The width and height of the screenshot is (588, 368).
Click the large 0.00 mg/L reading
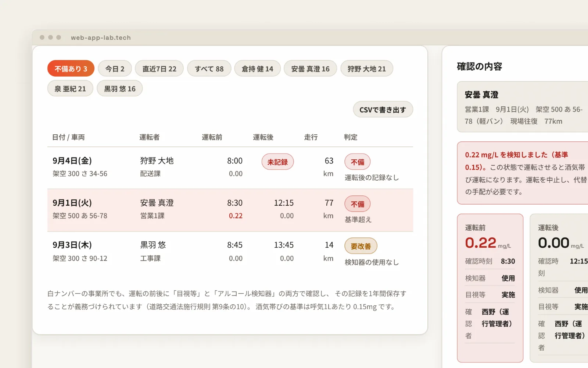click(x=561, y=243)
